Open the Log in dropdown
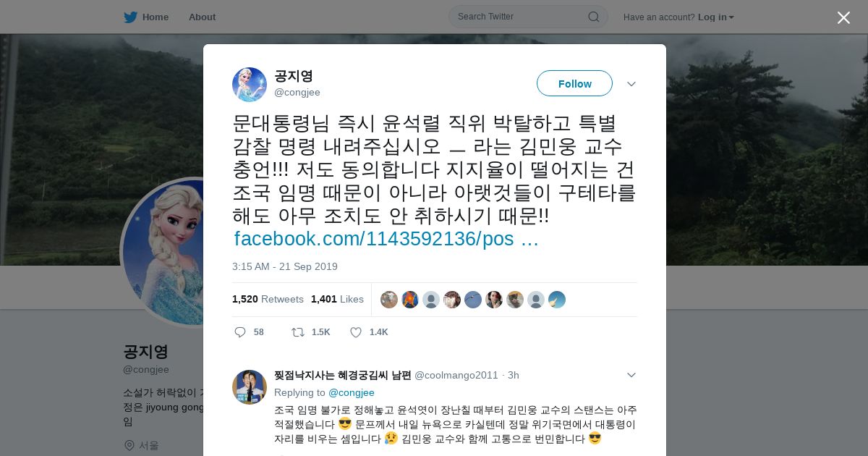Image resolution: width=868 pixels, height=456 pixels. click(x=716, y=17)
